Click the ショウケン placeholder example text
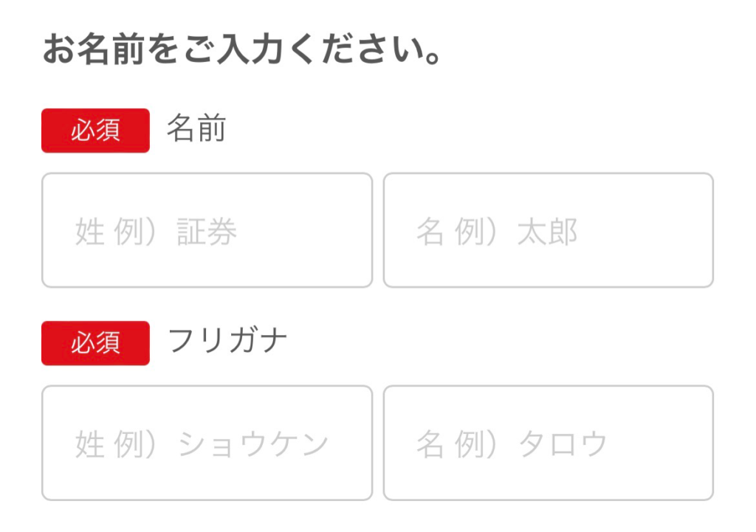 click(254, 444)
